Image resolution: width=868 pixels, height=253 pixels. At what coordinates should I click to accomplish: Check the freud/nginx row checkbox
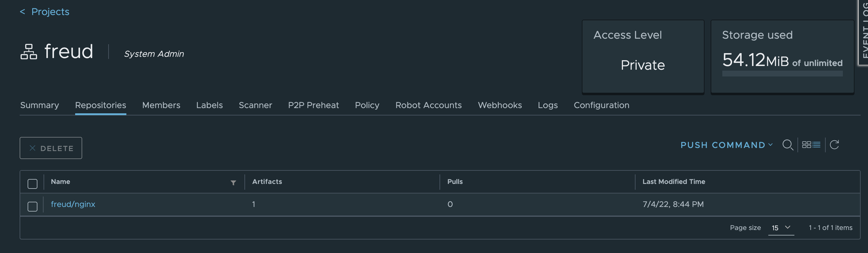[x=32, y=206]
